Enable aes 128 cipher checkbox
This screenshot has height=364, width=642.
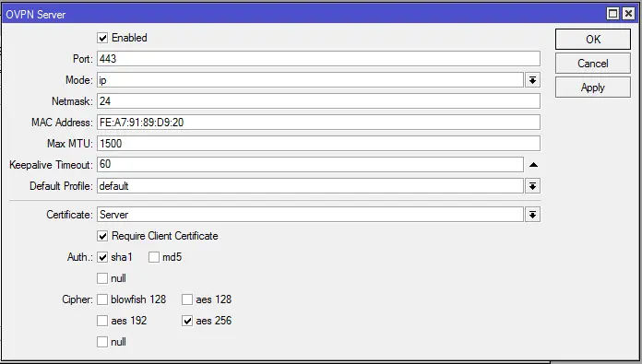pos(187,299)
